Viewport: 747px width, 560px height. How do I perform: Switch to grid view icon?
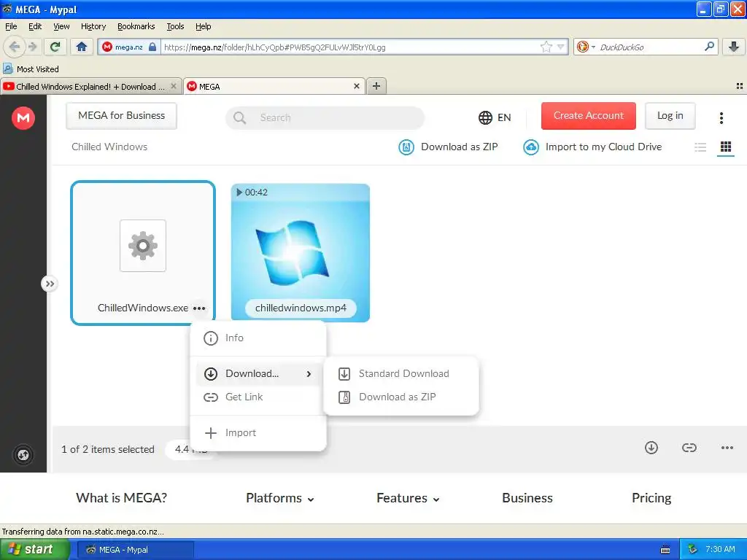tap(726, 147)
